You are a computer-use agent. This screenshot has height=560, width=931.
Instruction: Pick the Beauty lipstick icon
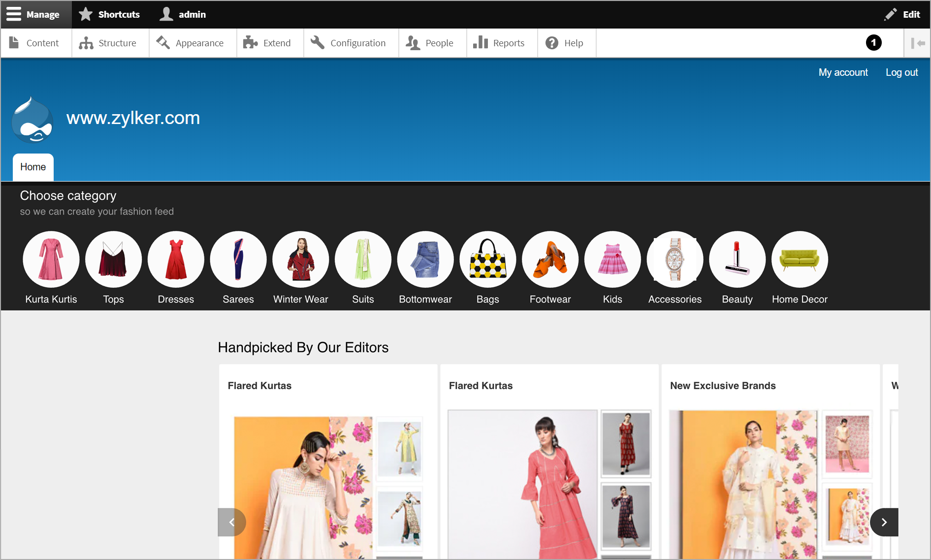click(737, 259)
